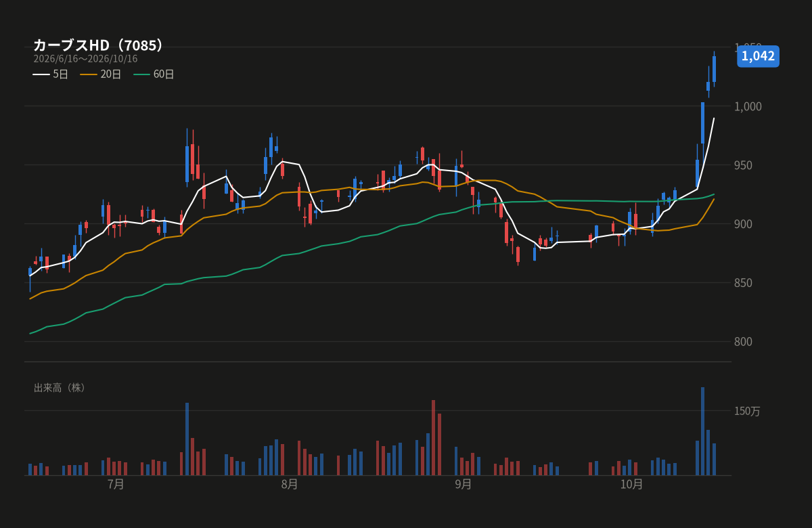Click the 850 price axis label
Image resolution: width=812 pixels, height=528 pixels.
coord(744,283)
